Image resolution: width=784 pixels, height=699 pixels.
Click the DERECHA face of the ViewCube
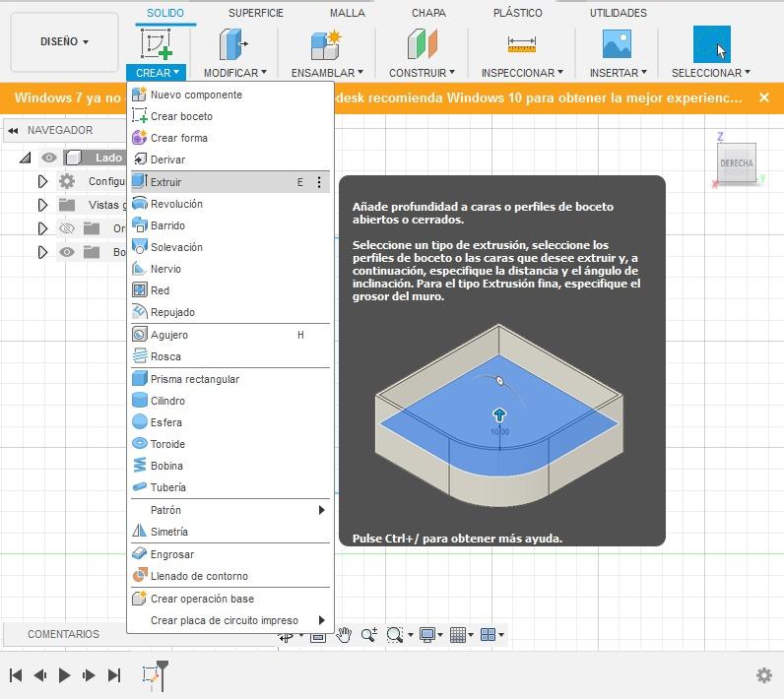[736, 163]
